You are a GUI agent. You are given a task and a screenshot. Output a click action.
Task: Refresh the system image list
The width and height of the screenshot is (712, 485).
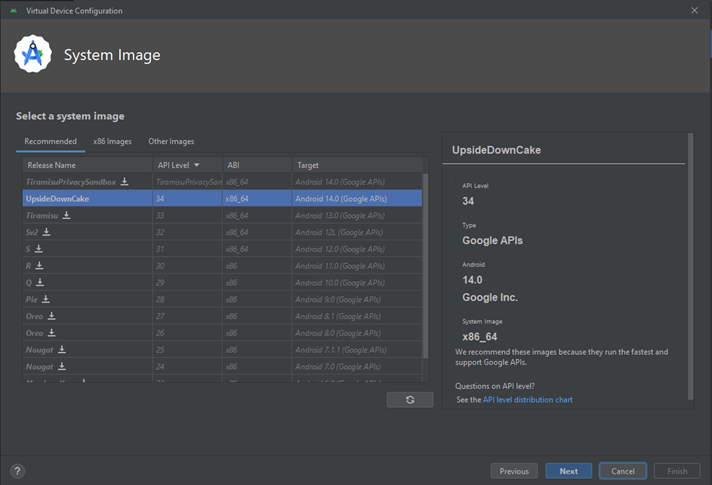(x=410, y=400)
